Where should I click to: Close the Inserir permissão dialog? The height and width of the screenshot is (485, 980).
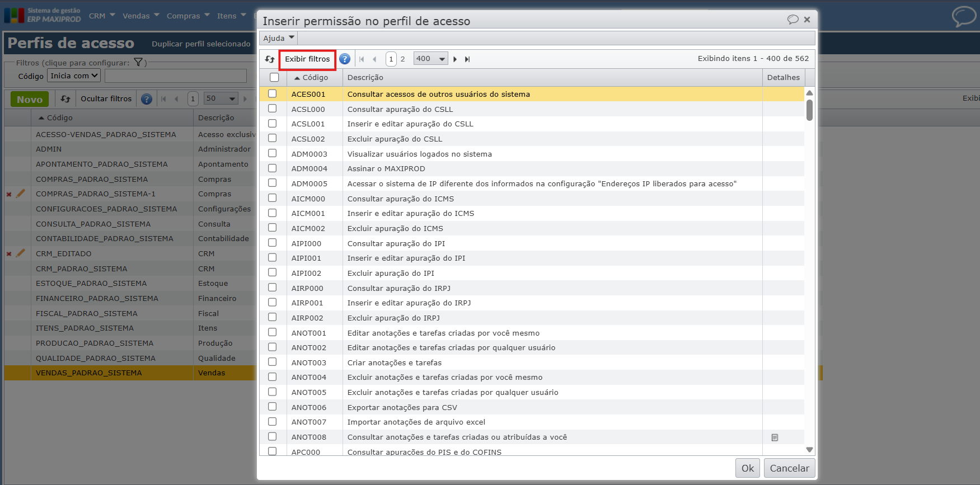[807, 20]
